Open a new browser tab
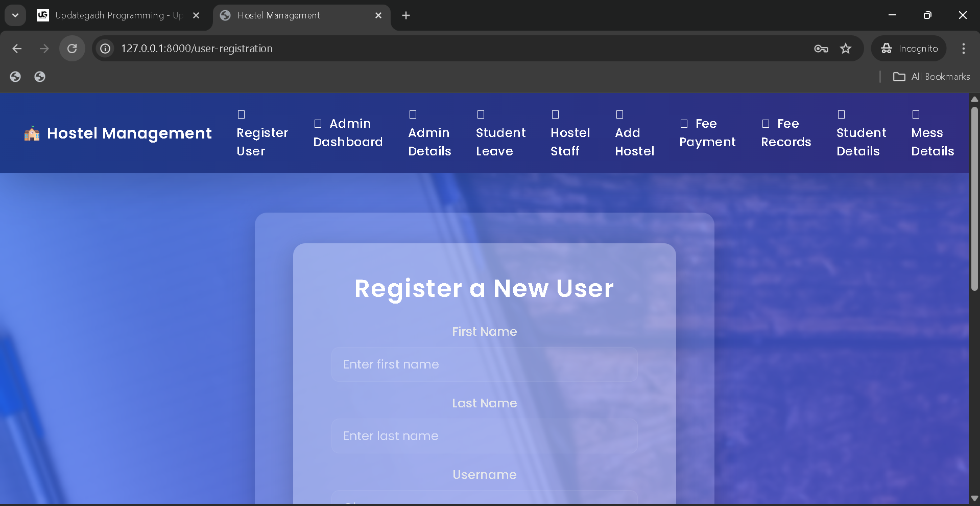The height and width of the screenshot is (506, 980). click(x=406, y=15)
